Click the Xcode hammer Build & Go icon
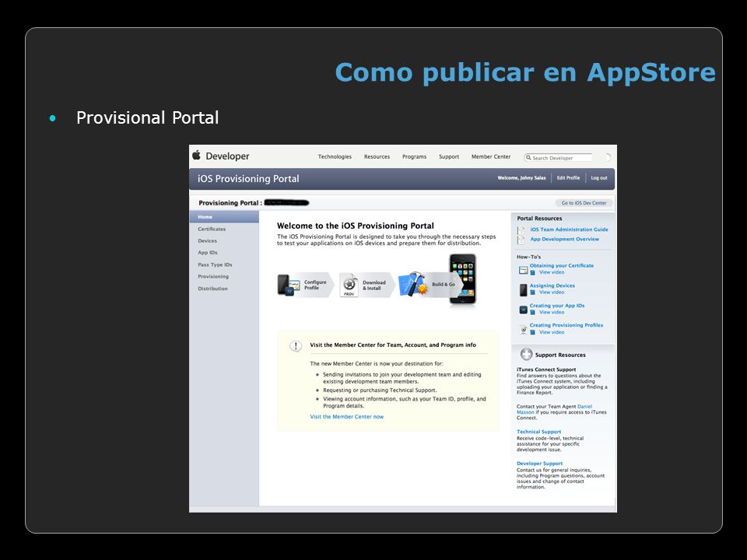 (x=412, y=284)
